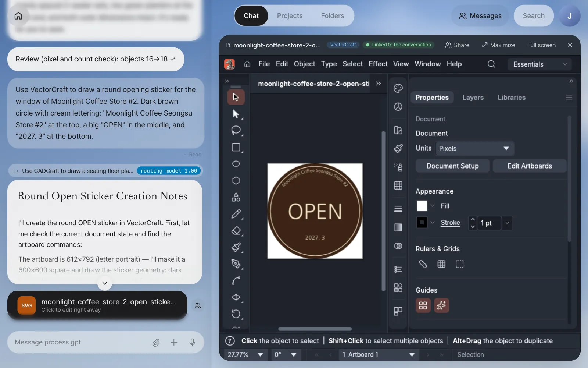This screenshot has height=368, width=588.
Task: Select the Pen tool
Action: (236, 264)
